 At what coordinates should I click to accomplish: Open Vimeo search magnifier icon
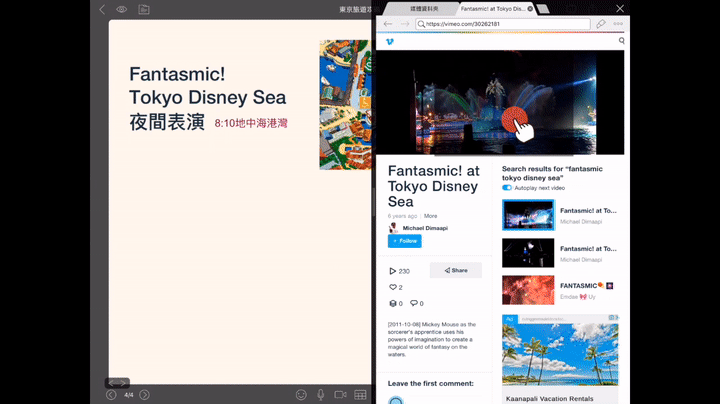pos(621,41)
